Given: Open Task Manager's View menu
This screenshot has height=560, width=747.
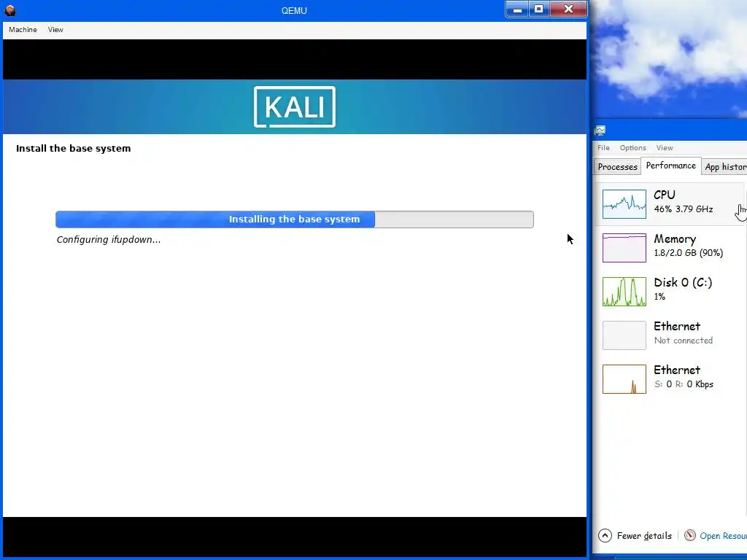Looking at the screenshot, I should click(x=665, y=147).
